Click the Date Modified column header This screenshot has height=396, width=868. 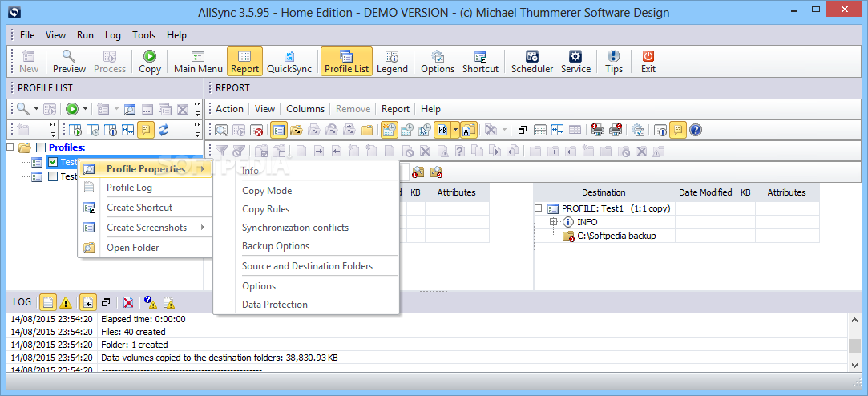pos(705,192)
